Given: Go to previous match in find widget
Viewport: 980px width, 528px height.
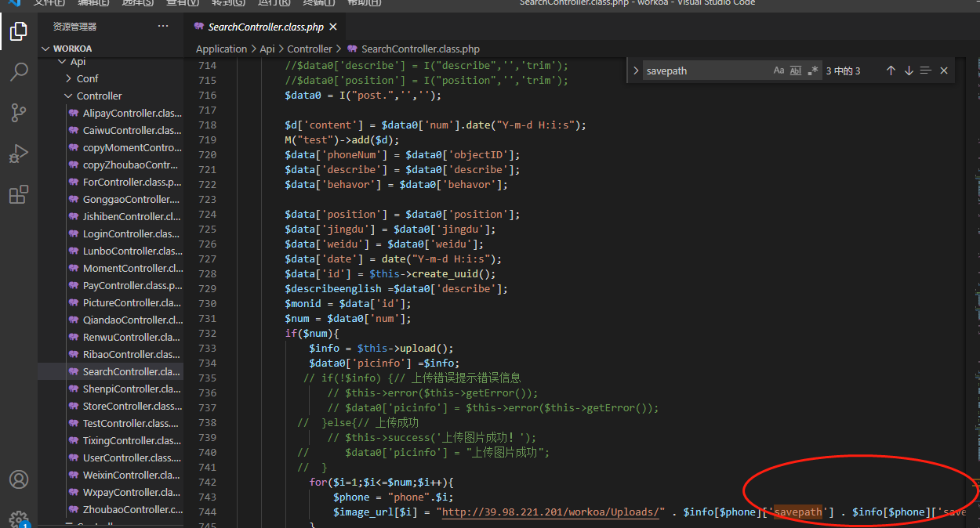Looking at the screenshot, I should [891, 71].
